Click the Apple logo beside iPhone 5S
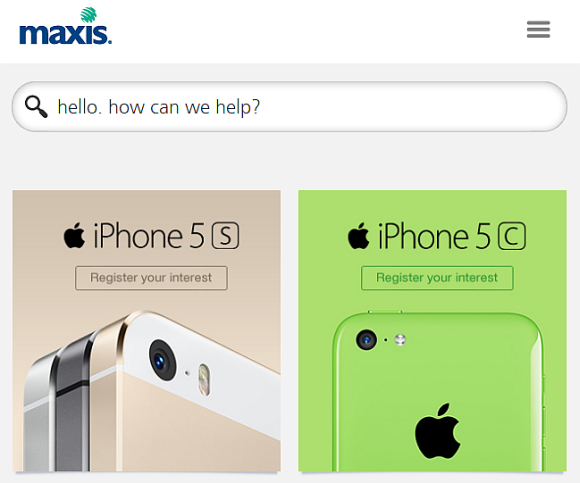Image resolution: width=580 pixels, height=483 pixels. coord(74,235)
